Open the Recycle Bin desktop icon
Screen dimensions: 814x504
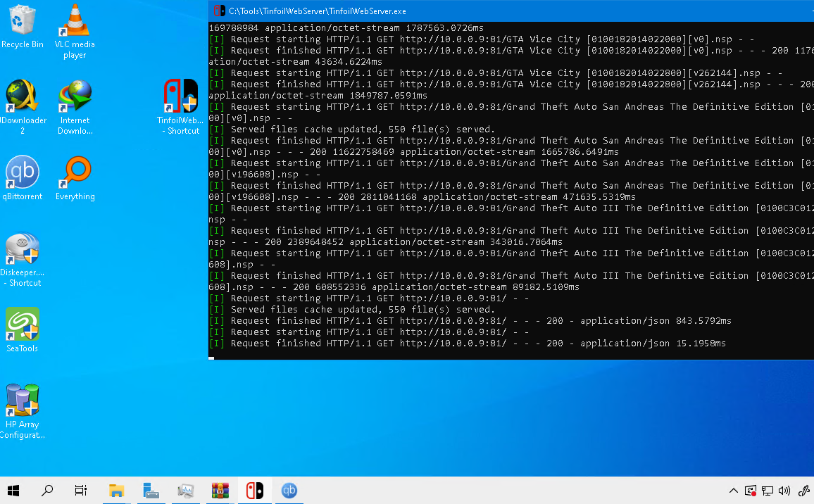coord(23,26)
